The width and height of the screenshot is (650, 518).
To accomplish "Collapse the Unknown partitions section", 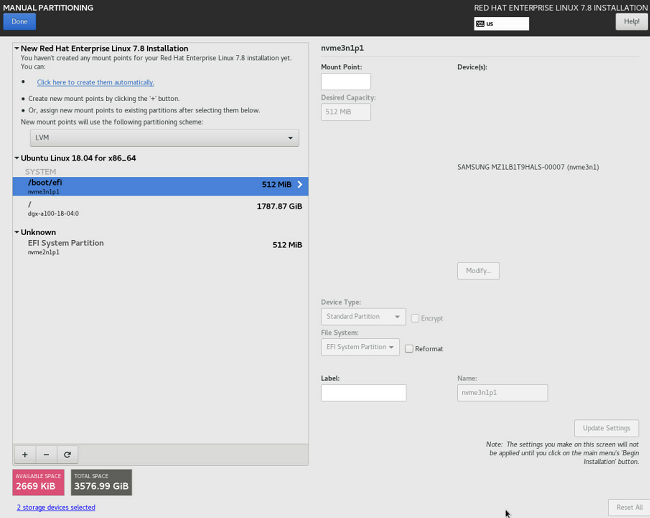I will click(17, 232).
